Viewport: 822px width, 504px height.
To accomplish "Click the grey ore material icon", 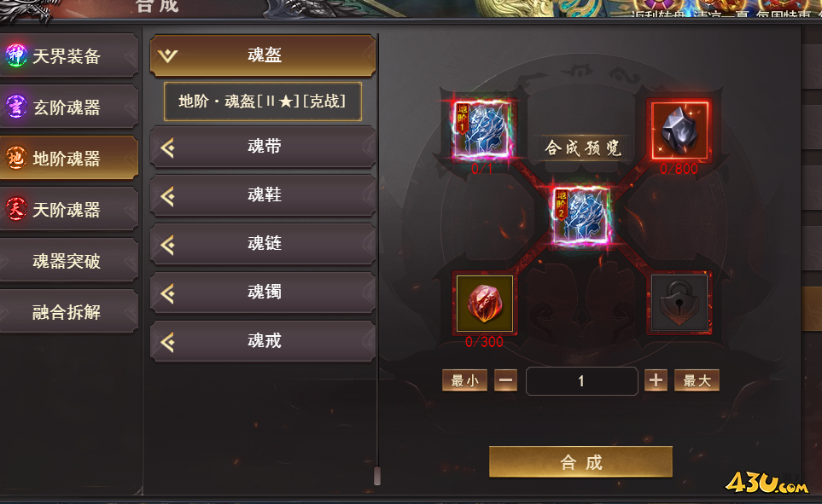I will [x=679, y=130].
